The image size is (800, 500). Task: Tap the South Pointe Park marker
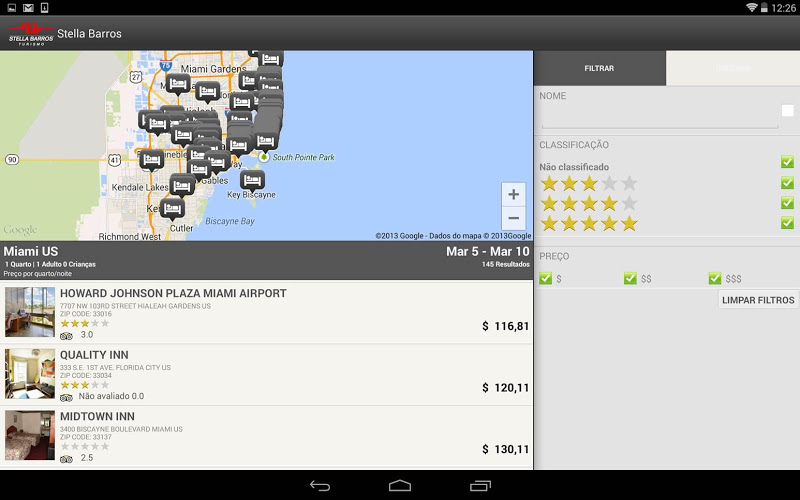coord(264,157)
